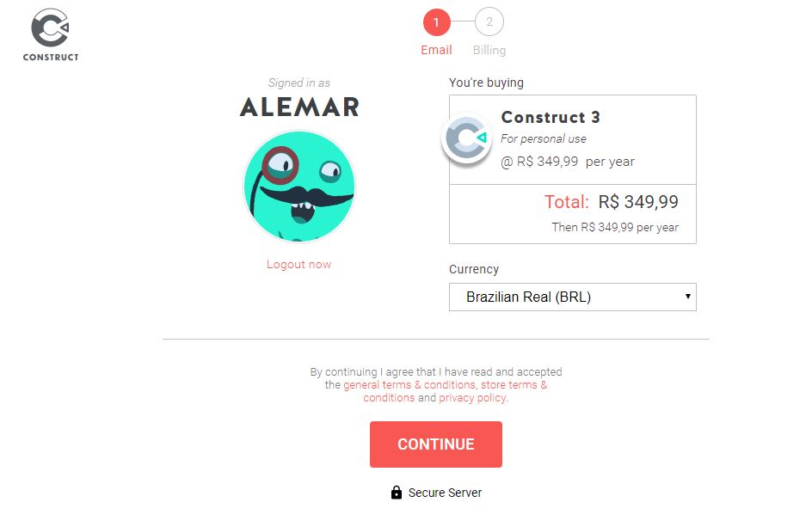Select step 2 circle in progress indicator
812x527 pixels.
[489, 21]
